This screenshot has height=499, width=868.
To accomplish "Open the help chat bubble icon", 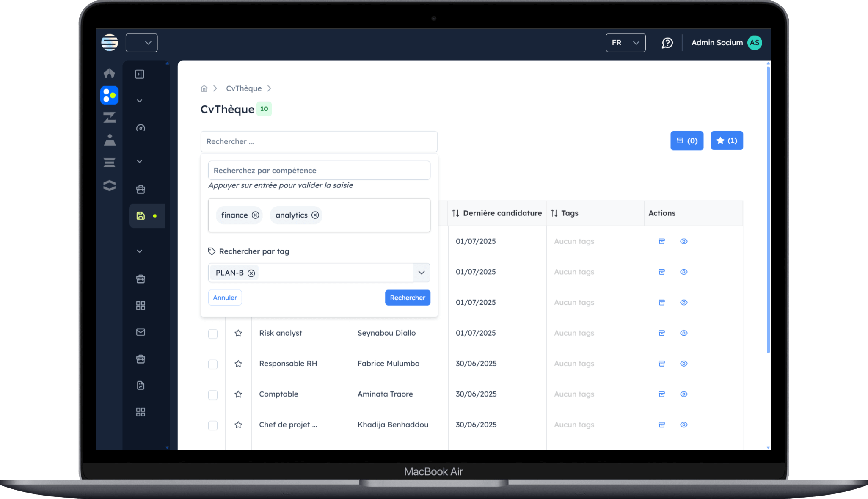I will 667,43.
